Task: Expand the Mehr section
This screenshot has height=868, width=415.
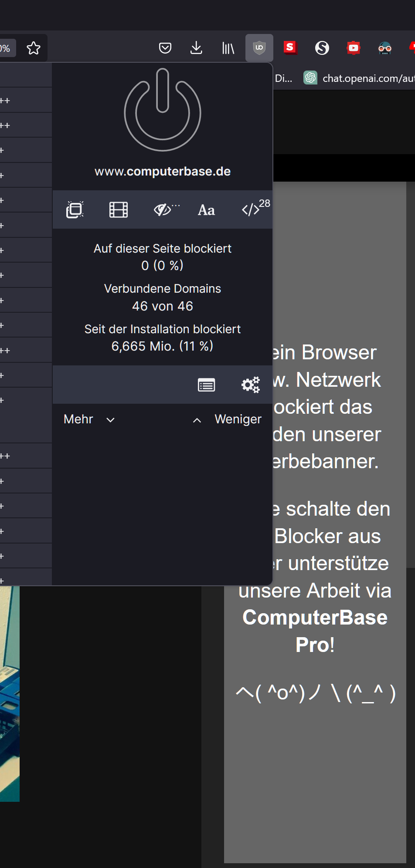Action: [x=89, y=419]
